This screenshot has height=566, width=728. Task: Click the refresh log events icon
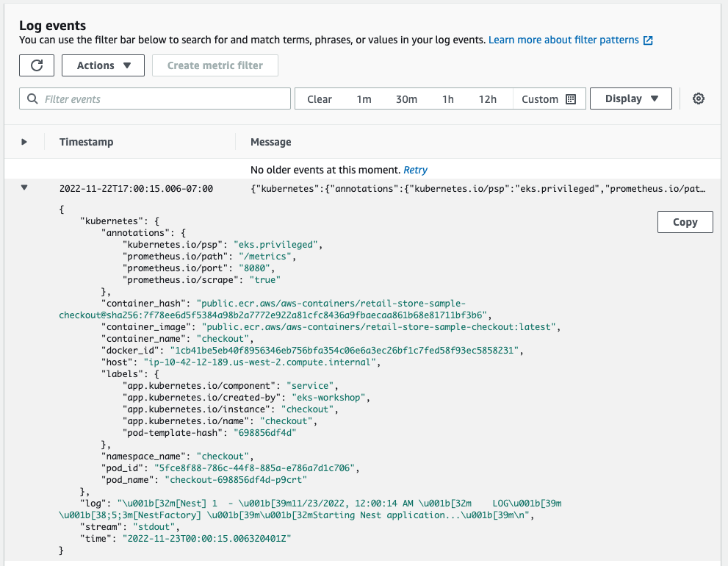[37, 65]
